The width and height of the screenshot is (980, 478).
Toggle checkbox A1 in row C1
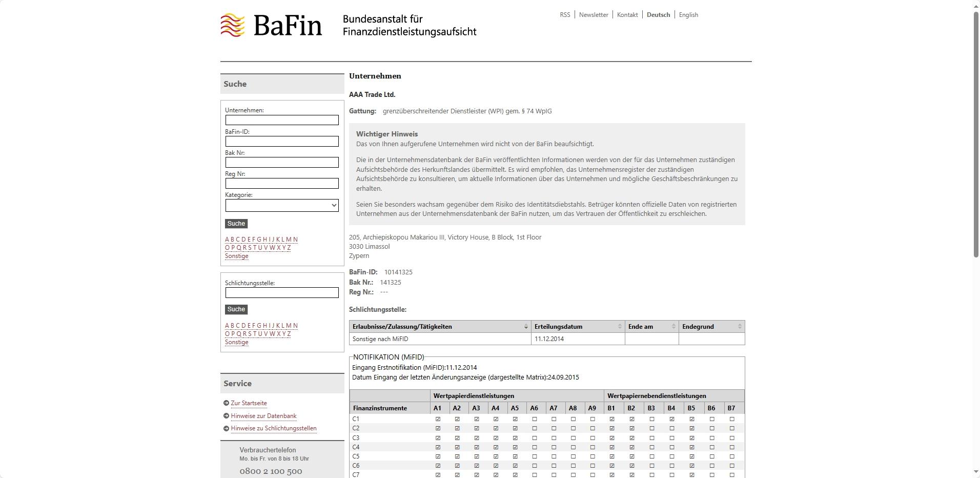pos(438,419)
